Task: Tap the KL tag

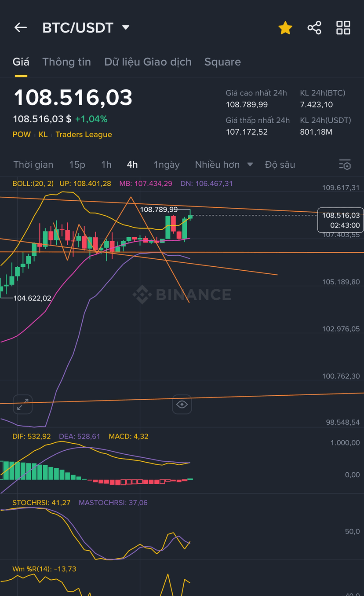Action: (x=43, y=135)
